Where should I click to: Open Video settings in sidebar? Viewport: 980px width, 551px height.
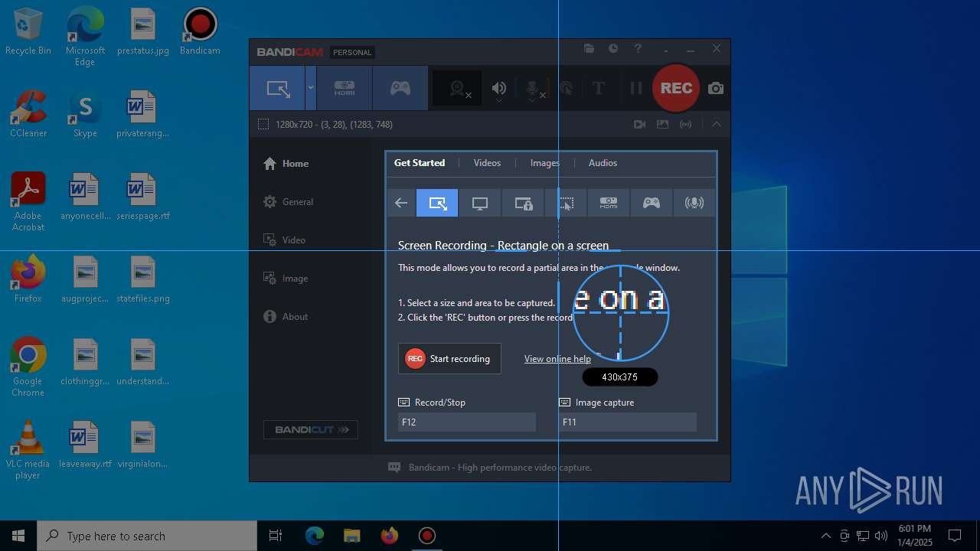pos(285,240)
